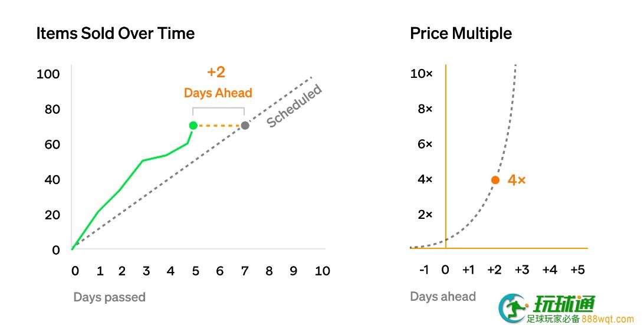
Task: Click +2 on the days-ahead axis
Action: coord(494,270)
